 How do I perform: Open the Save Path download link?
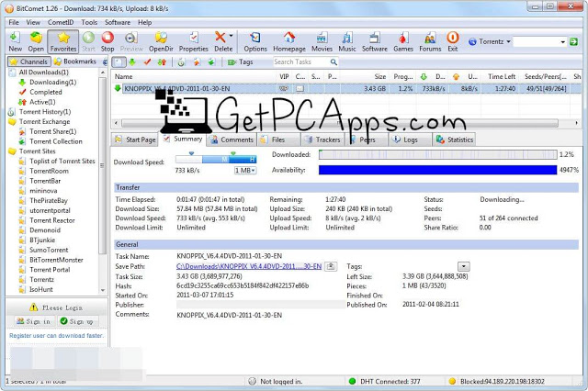[249, 266]
